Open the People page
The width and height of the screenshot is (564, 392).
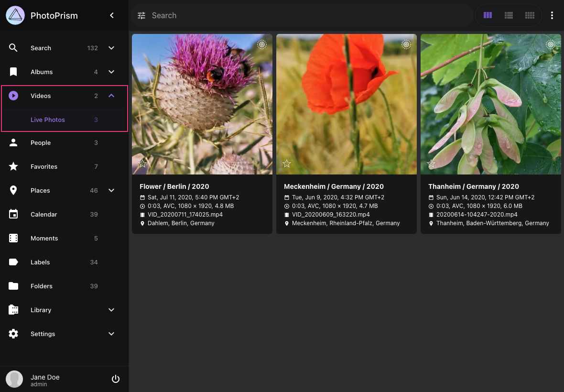click(41, 142)
